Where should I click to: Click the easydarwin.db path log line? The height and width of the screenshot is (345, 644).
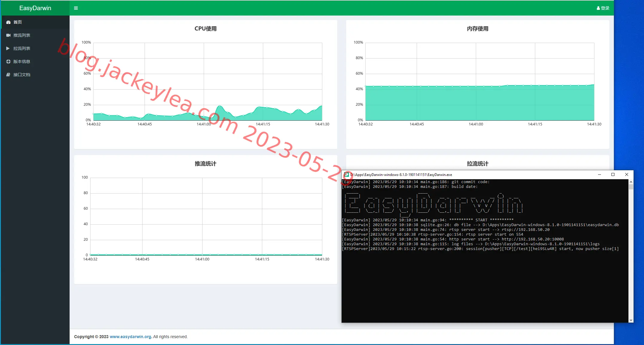[480, 225]
